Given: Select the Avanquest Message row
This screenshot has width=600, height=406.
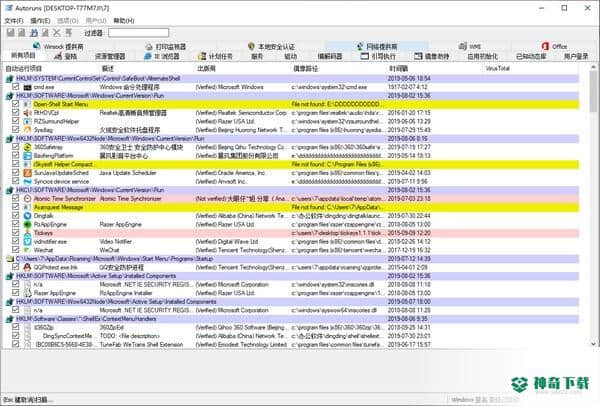Looking at the screenshot, I should (292, 207).
